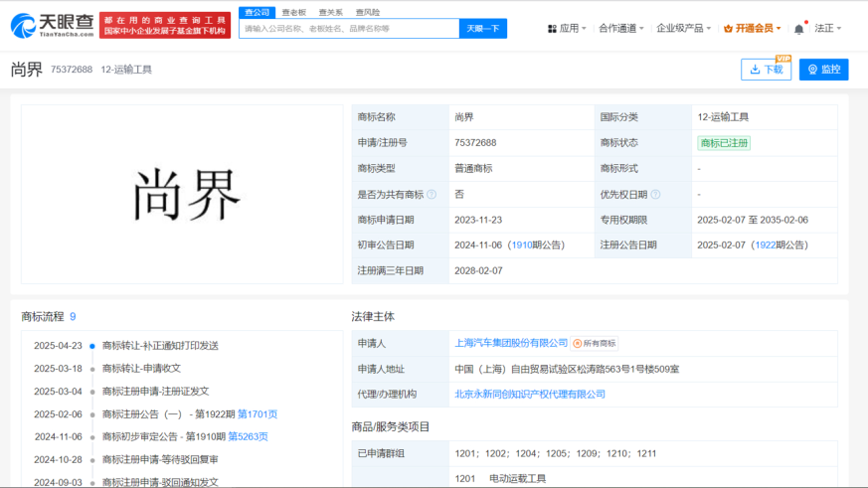Click the 12-运输工具 label in the page header

click(x=126, y=70)
